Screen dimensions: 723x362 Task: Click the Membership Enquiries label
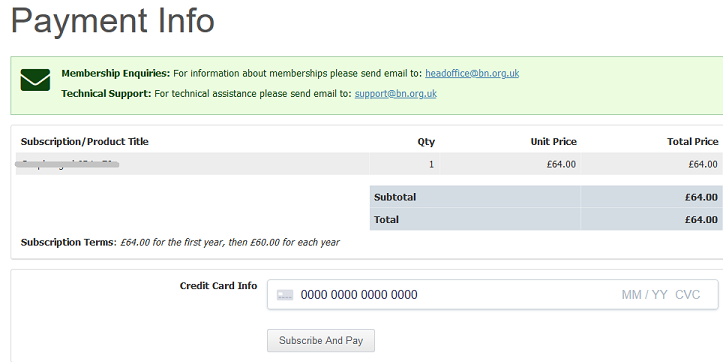coord(116,73)
